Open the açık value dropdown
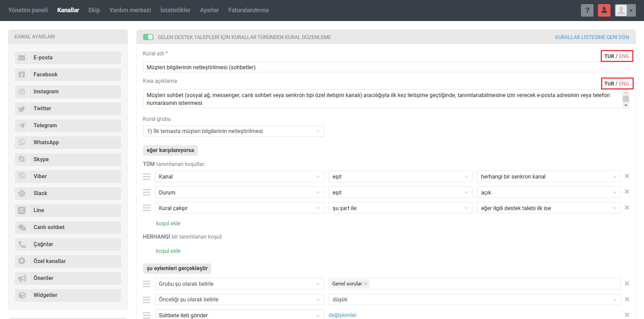This screenshot has height=319, width=644. click(549, 192)
